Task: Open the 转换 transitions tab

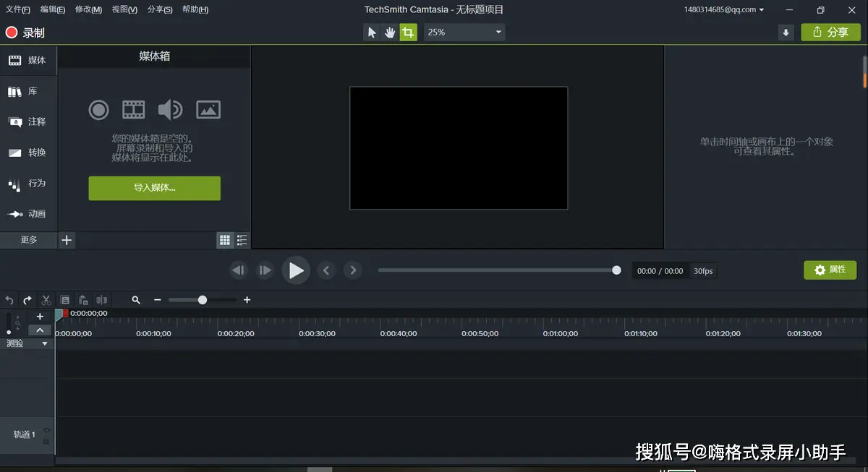Action: tap(28, 153)
